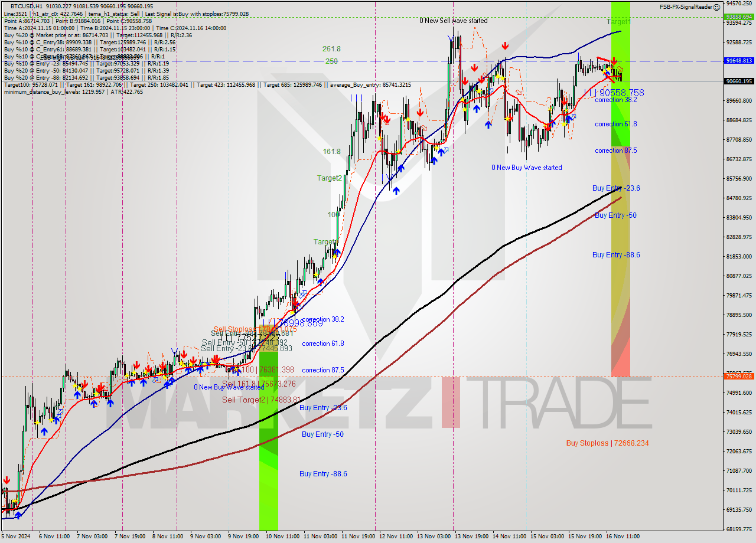Click the '16 Nov 11:00' time axis label
This screenshot has width=756, height=543.
point(623,537)
